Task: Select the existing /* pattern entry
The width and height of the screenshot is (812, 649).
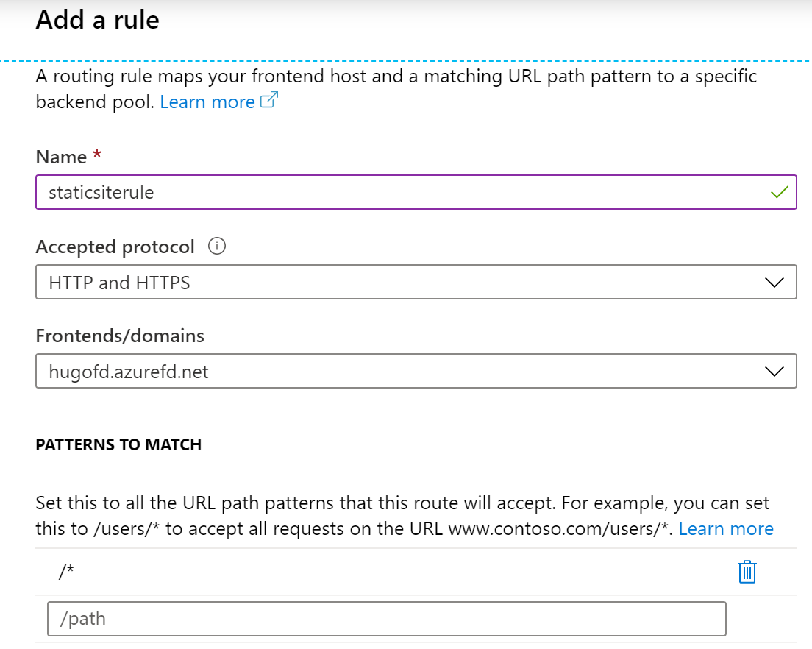Action: pyautogui.click(x=67, y=572)
